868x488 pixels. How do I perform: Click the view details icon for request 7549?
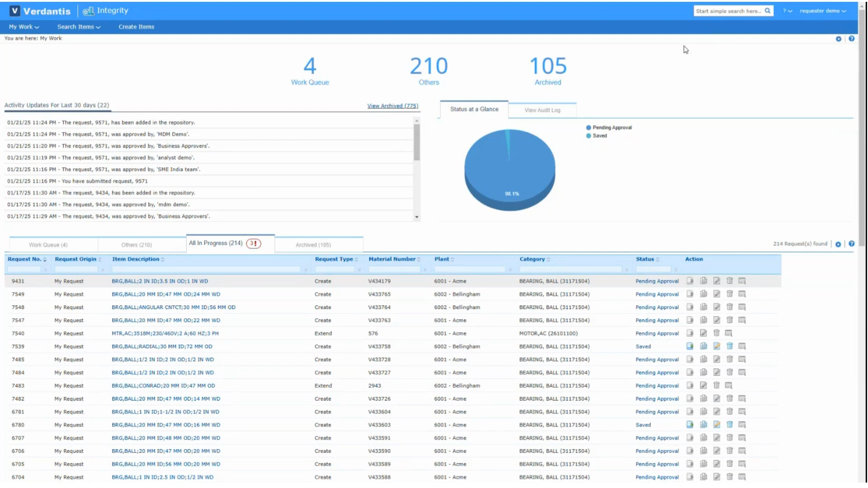pyautogui.click(x=742, y=294)
